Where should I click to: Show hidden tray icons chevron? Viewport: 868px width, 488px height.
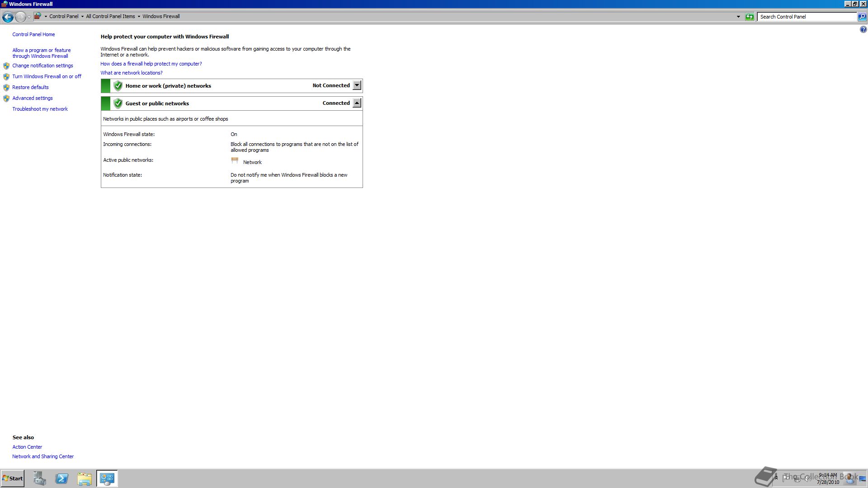pyautogui.click(x=776, y=478)
